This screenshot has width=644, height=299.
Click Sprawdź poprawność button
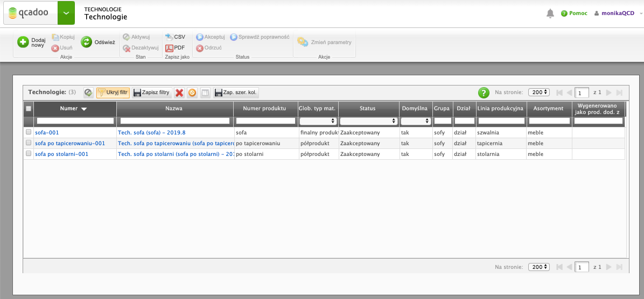pyautogui.click(x=260, y=37)
